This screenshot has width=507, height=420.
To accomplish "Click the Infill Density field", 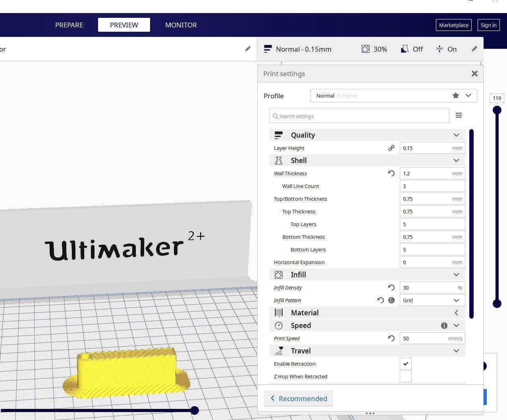I will pyautogui.click(x=432, y=288).
